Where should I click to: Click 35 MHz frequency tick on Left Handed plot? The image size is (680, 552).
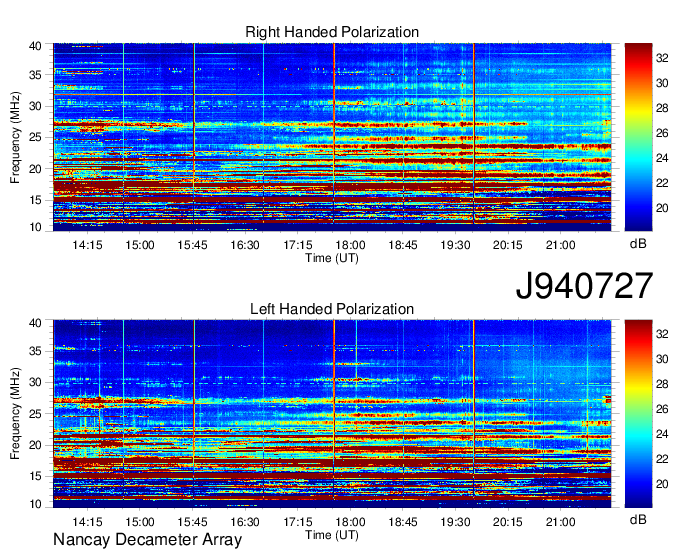pos(36,351)
